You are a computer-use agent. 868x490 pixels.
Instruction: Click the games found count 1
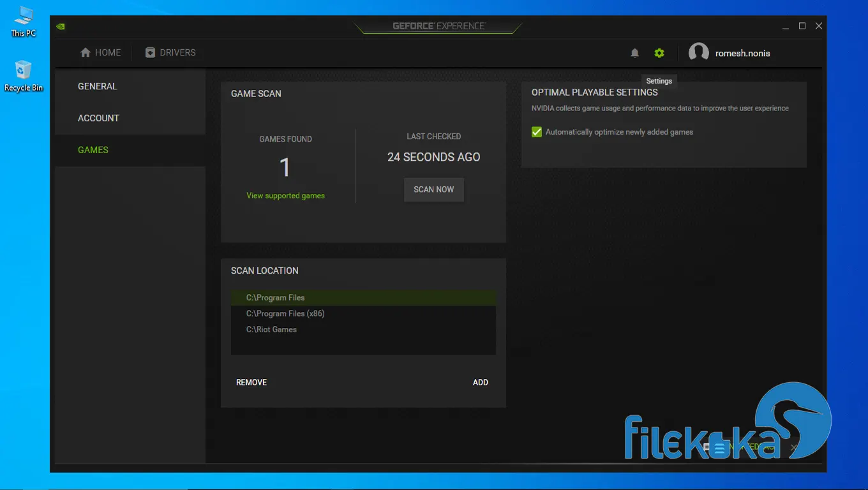[x=285, y=168]
